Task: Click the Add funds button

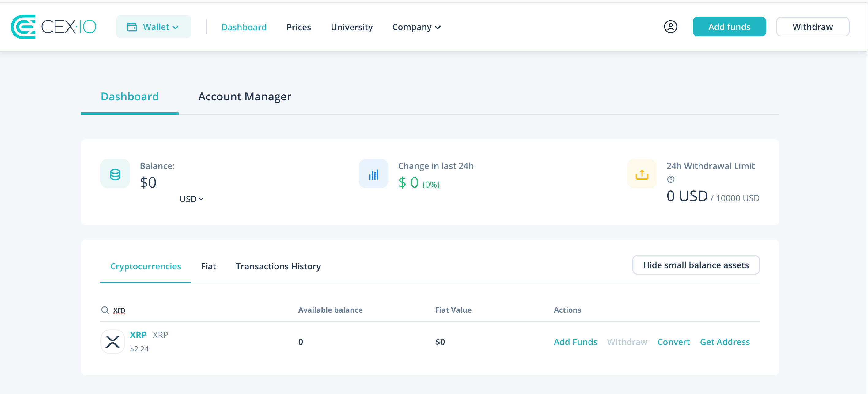Action: [x=729, y=27]
